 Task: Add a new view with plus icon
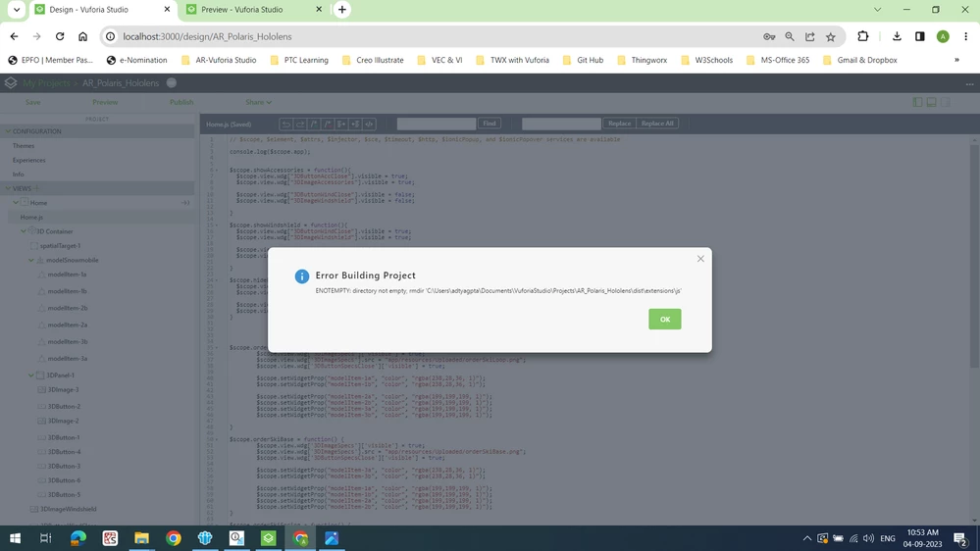click(x=36, y=188)
